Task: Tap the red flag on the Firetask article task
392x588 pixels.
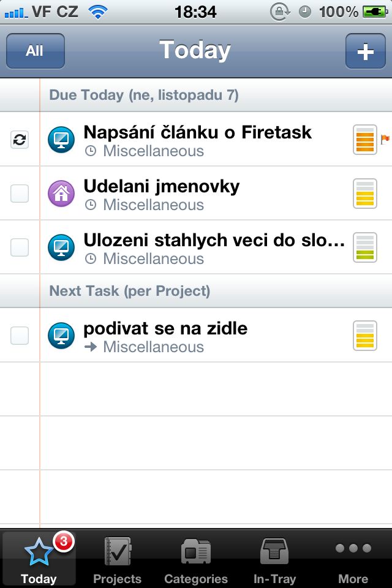Action: pyautogui.click(x=385, y=140)
